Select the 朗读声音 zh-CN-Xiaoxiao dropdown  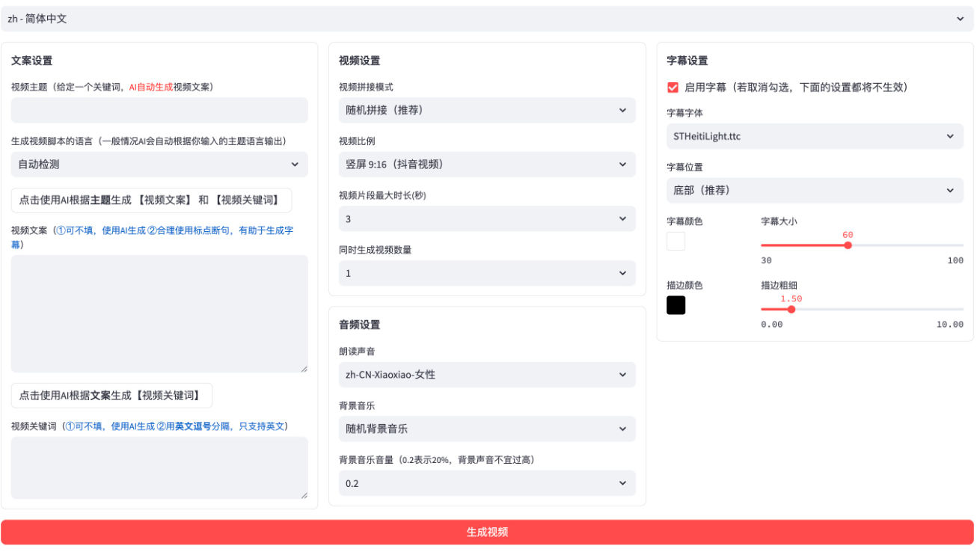(x=487, y=375)
